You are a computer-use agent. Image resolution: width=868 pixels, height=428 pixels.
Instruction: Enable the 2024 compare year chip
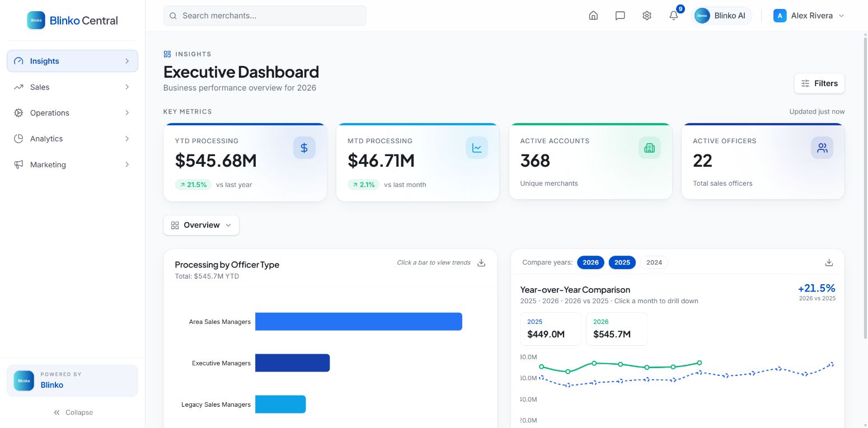(654, 262)
